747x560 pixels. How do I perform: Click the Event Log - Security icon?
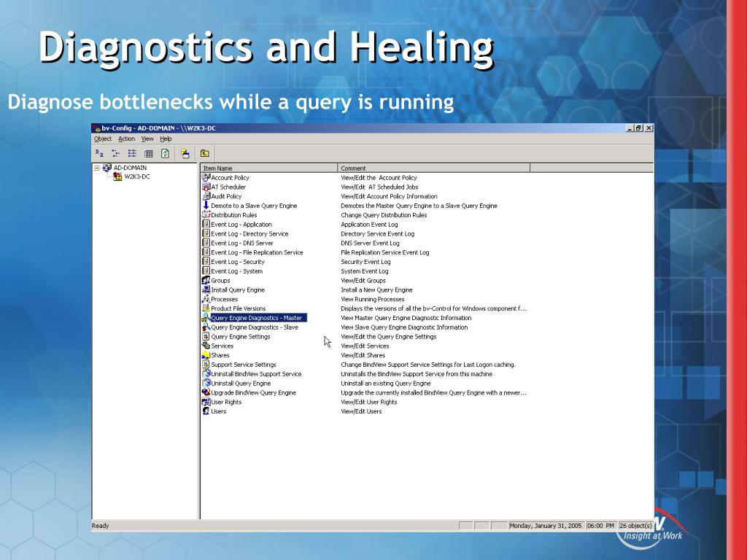click(x=206, y=262)
